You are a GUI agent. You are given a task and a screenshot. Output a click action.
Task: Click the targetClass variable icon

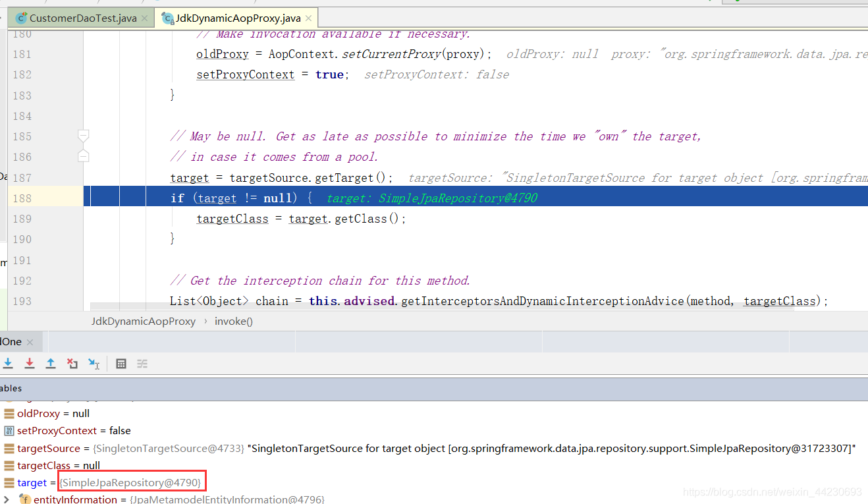(9, 466)
